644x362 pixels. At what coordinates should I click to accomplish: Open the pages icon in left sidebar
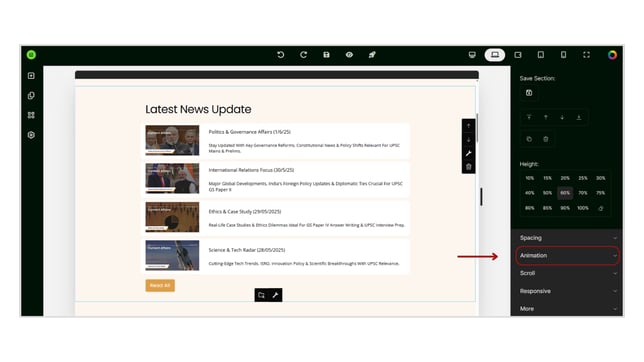31,95
